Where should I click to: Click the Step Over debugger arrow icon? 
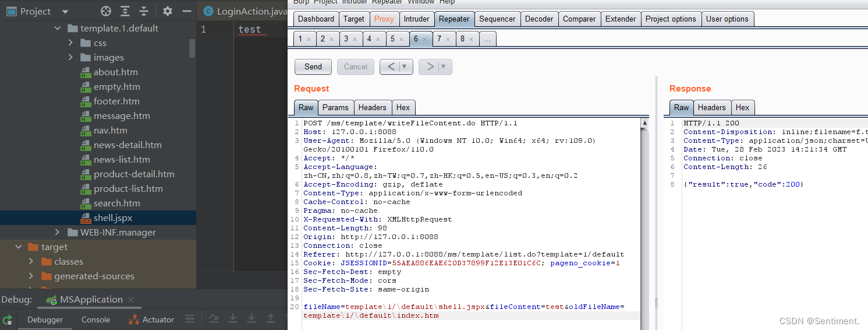pyautogui.click(x=233, y=318)
